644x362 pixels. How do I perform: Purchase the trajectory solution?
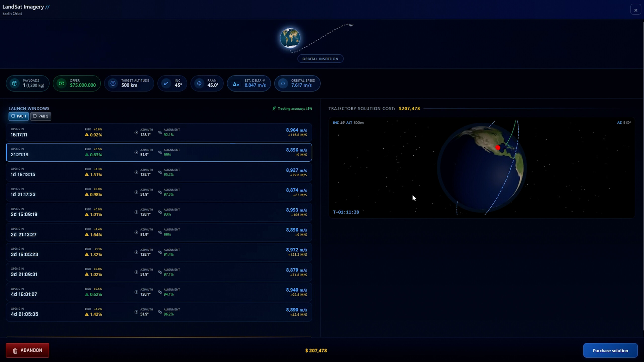[x=610, y=350]
